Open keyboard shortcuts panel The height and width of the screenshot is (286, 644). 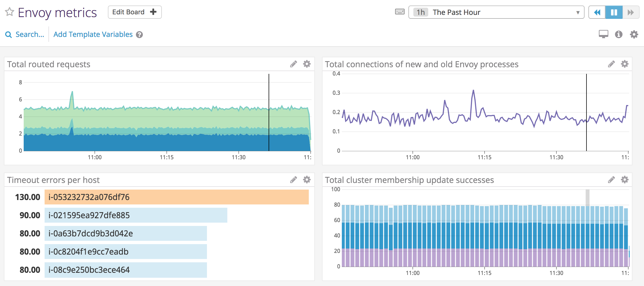399,12
